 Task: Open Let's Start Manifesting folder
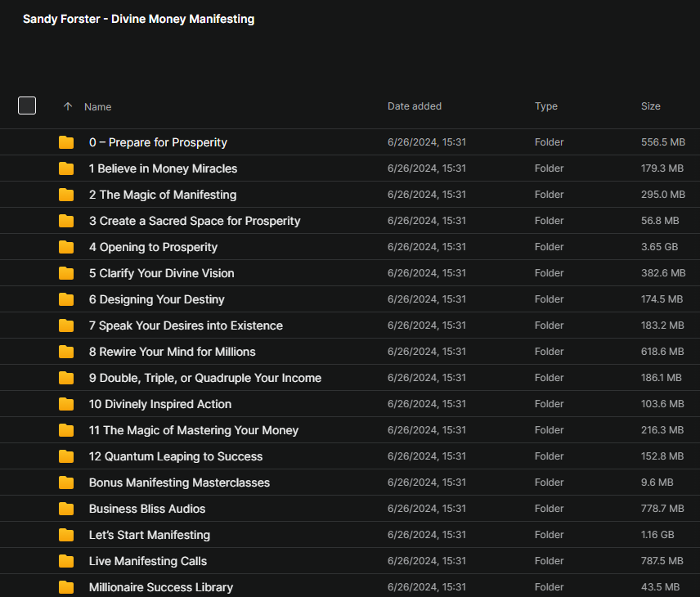[150, 535]
